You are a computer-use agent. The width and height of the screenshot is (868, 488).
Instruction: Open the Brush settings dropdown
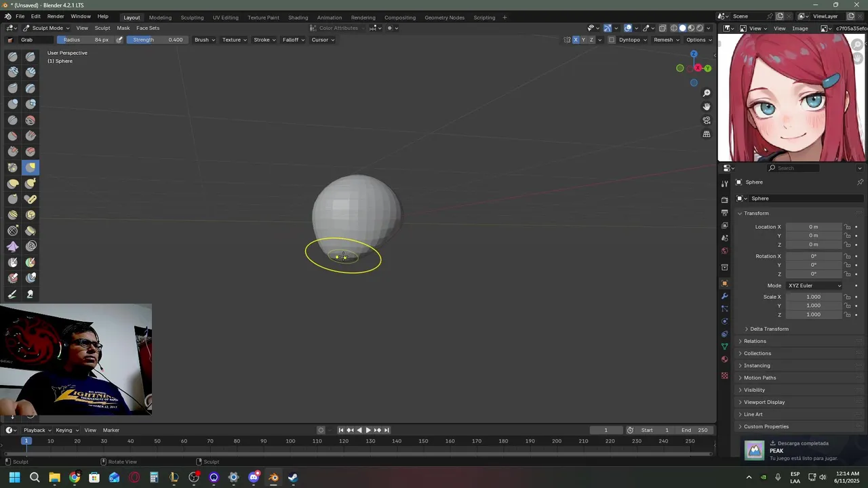point(205,40)
